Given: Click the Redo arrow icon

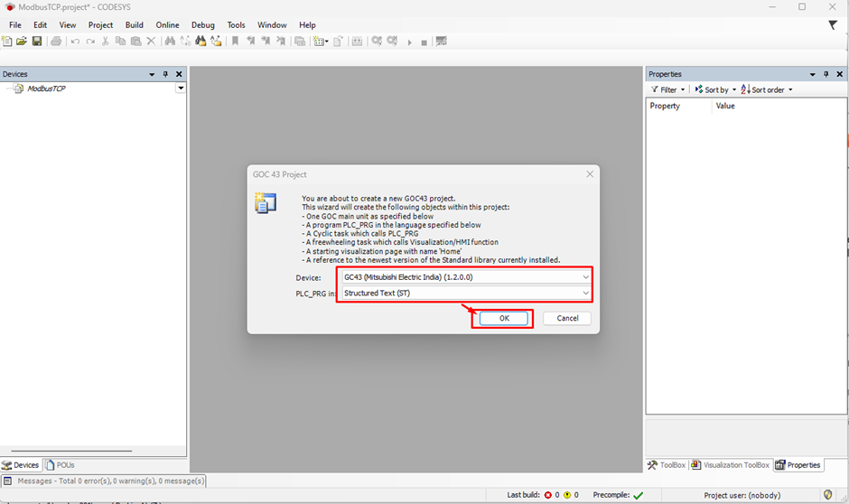Looking at the screenshot, I should (x=90, y=42).
